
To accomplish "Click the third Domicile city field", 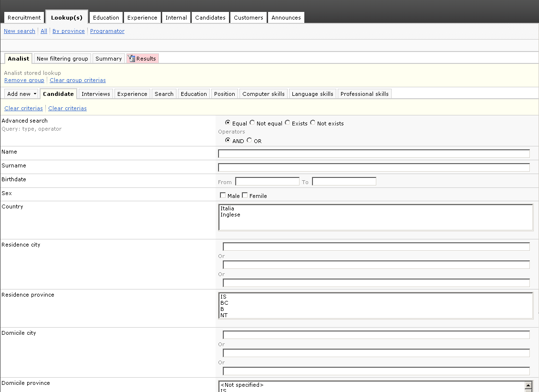I will click(x=376, y=371).
